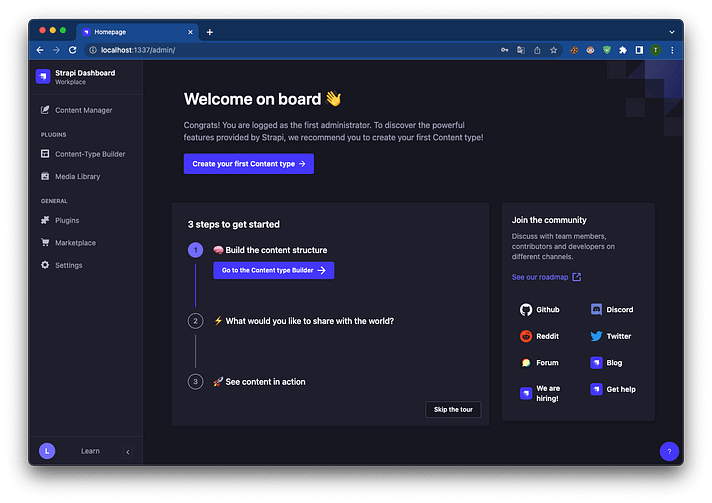Click the 'See content in action' step

click(x=259, y=382)
